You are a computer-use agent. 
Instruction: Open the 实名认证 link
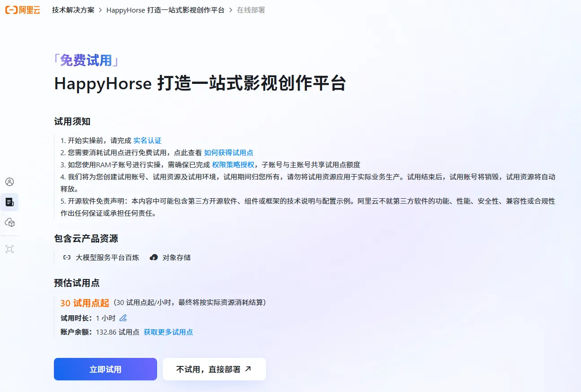pyautogui.click(x=147, y=140)
